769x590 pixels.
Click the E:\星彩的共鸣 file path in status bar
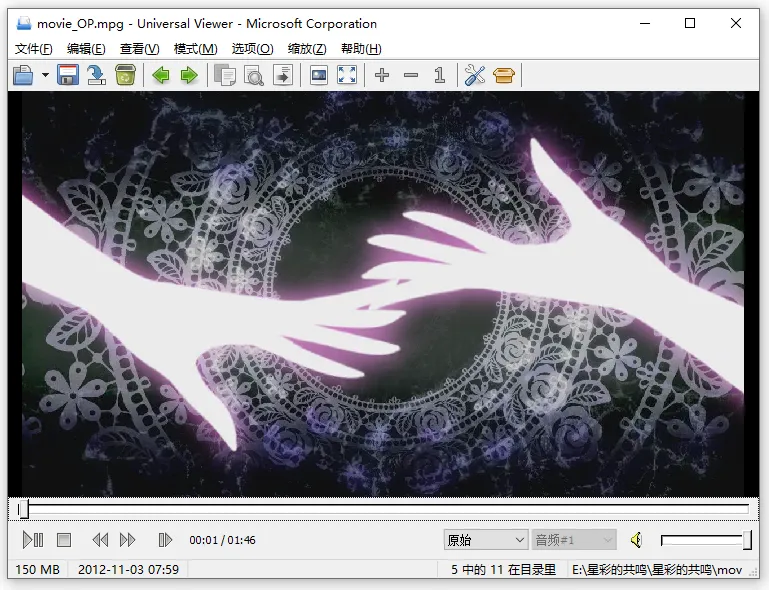(x=657, y=569)
